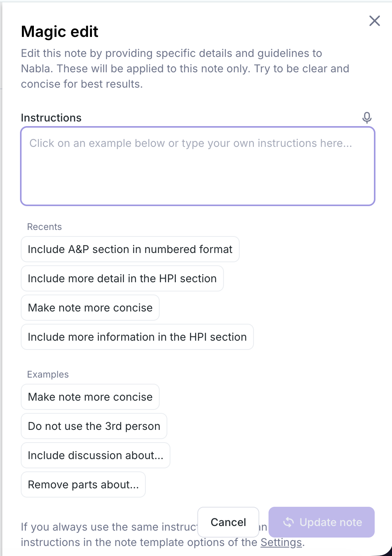Viewport: 392px width, 556px height.
Task: Focus the Instructions text area
Action: pos(198,166)
